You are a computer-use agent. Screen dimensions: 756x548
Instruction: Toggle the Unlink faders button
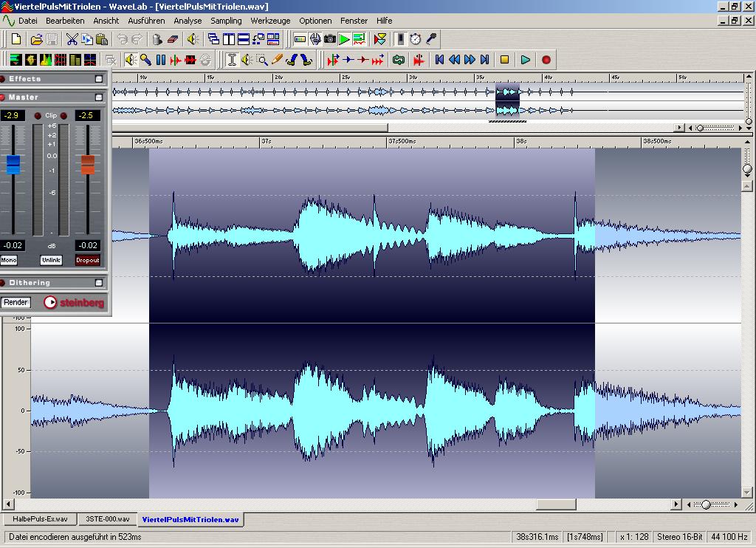point(51,261)
